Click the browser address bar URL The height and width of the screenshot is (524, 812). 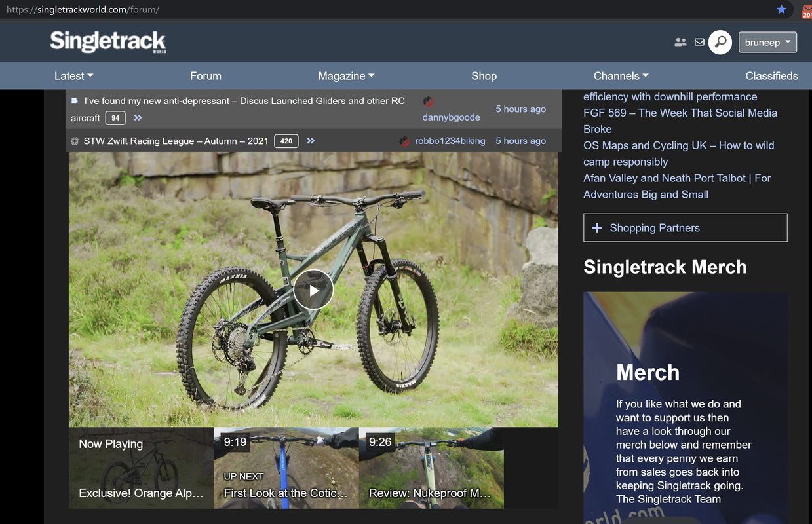(83, 10)
